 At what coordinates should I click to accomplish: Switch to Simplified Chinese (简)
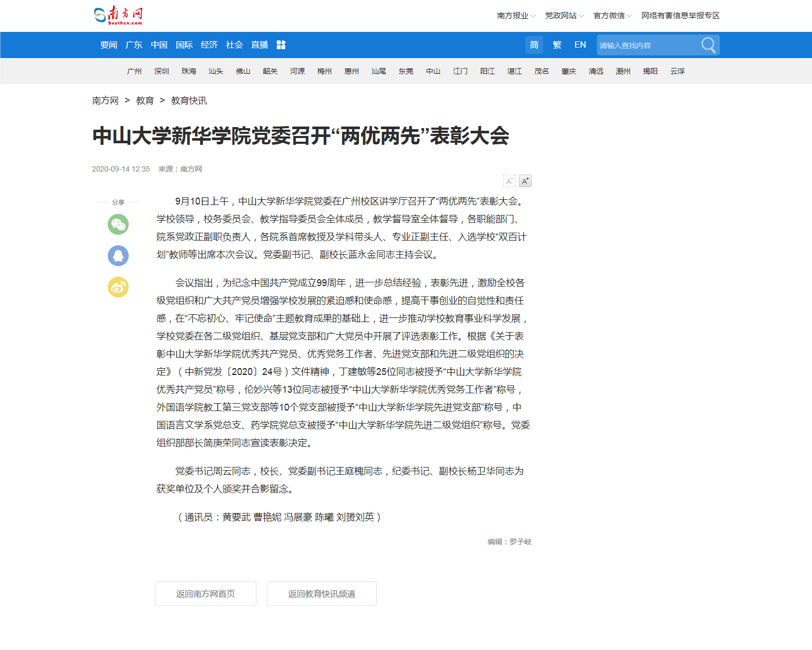coord(534,45)
